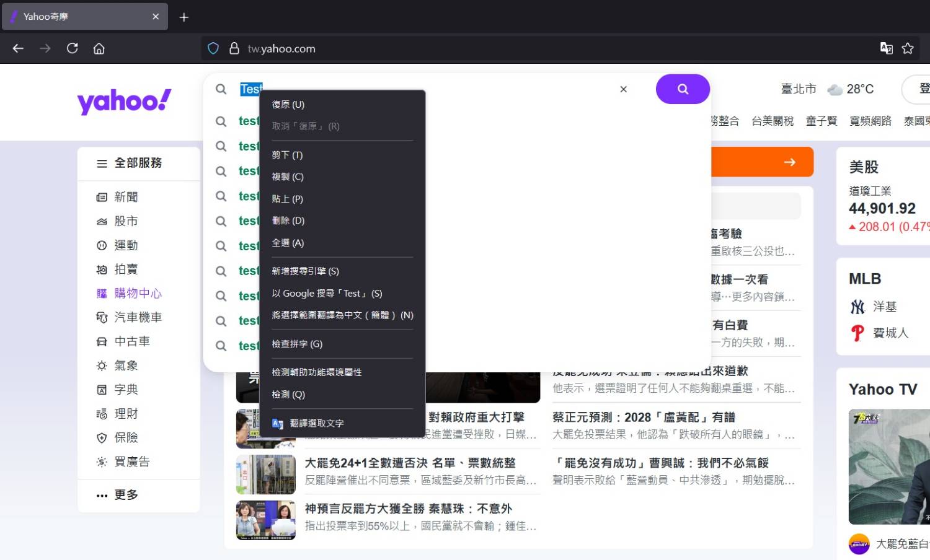This screenshot has width=930, height=560.
Task: Open 道瓊工業 stock quote
Action: (x=870, y=191)
